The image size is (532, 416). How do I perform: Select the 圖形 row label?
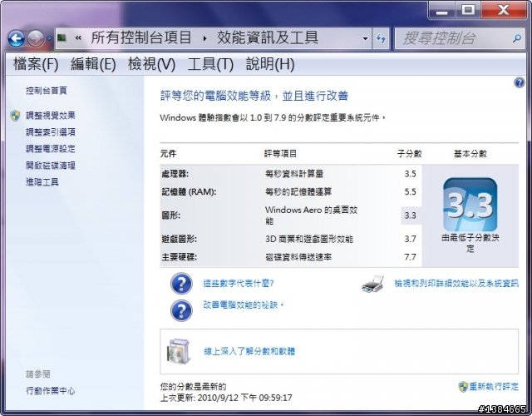[170, 215]
